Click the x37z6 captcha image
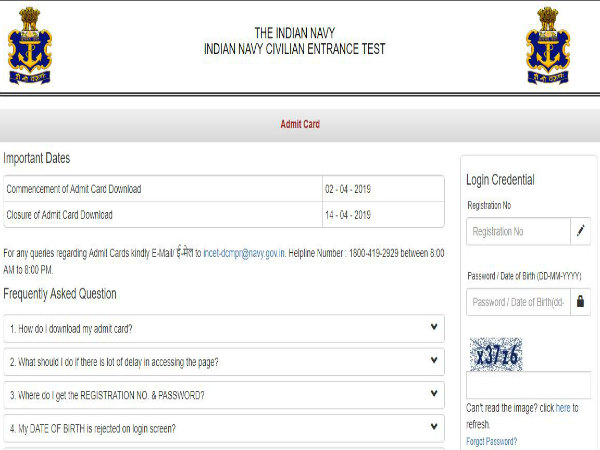The width and height of the screenshot is (600, 450). pos(496,354)
